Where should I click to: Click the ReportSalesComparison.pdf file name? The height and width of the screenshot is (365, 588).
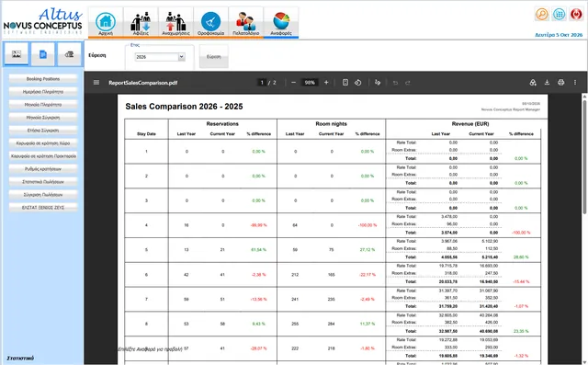click(143, 83)
